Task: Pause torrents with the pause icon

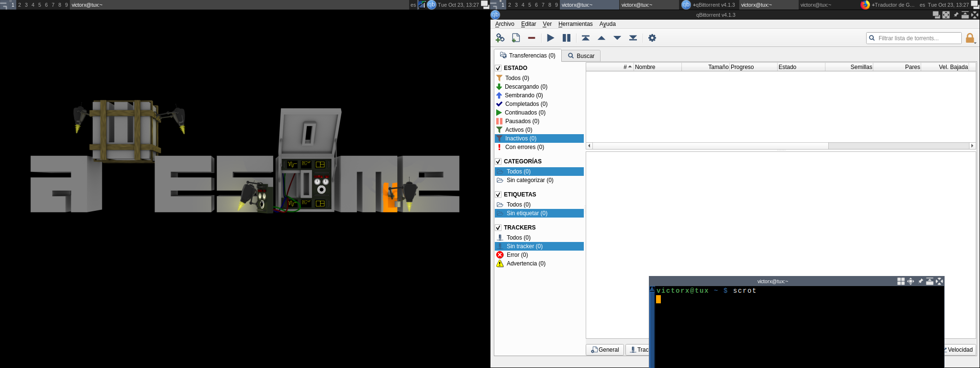Action: click(x=567, y=38)
